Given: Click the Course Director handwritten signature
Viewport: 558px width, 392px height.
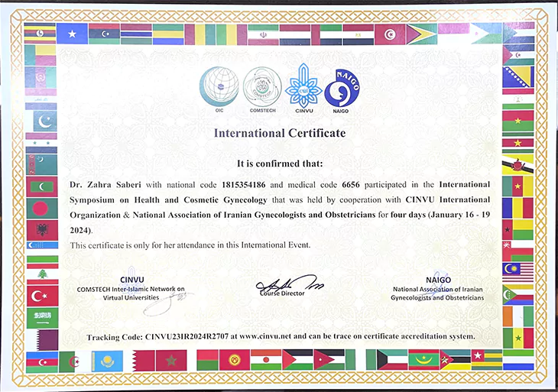Looking at the screenshot, I should (x=290, y=283).
